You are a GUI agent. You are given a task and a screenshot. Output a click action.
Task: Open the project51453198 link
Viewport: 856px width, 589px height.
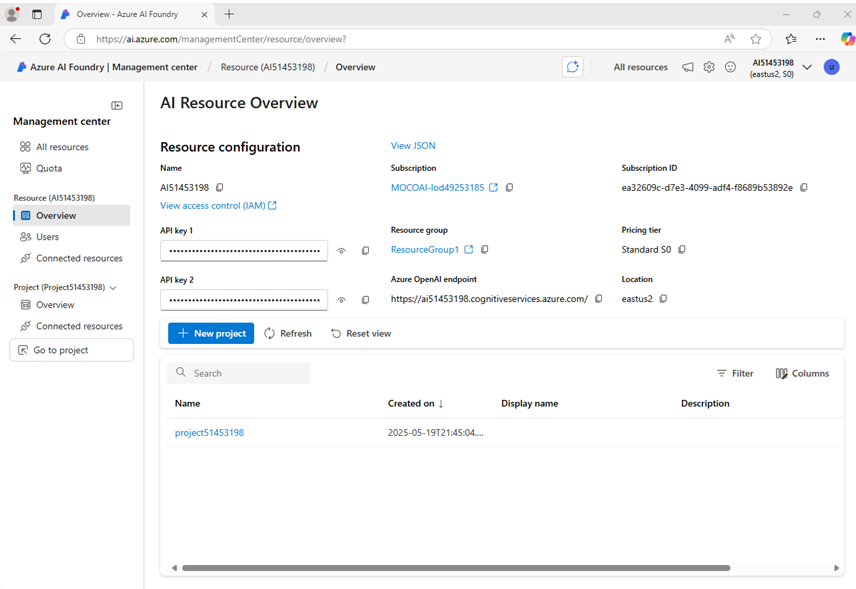pos(209,432)
